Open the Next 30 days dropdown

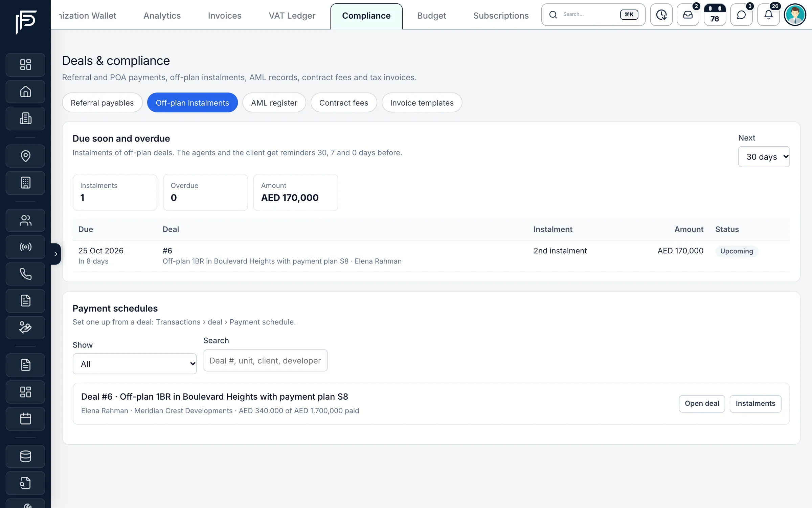[x=764, y=157]
